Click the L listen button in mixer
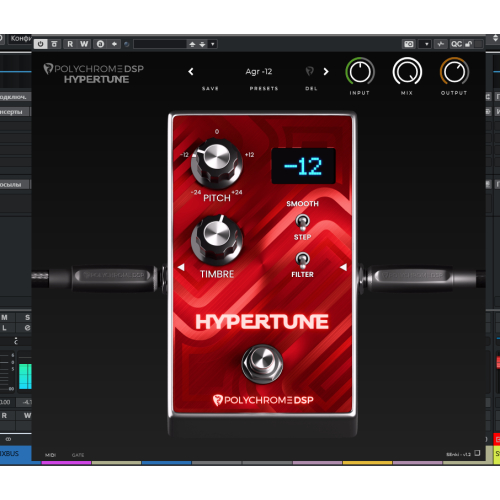500x500 pixels. 4,328
